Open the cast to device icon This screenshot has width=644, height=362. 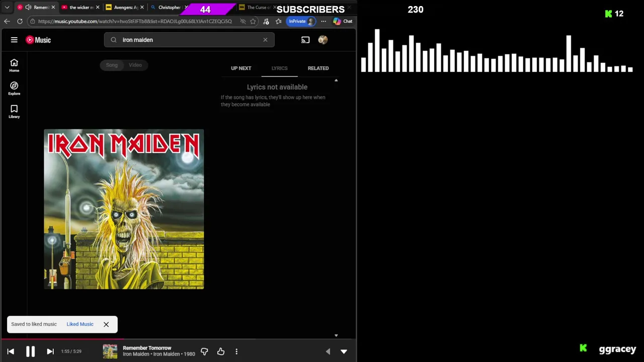point(305,40)
